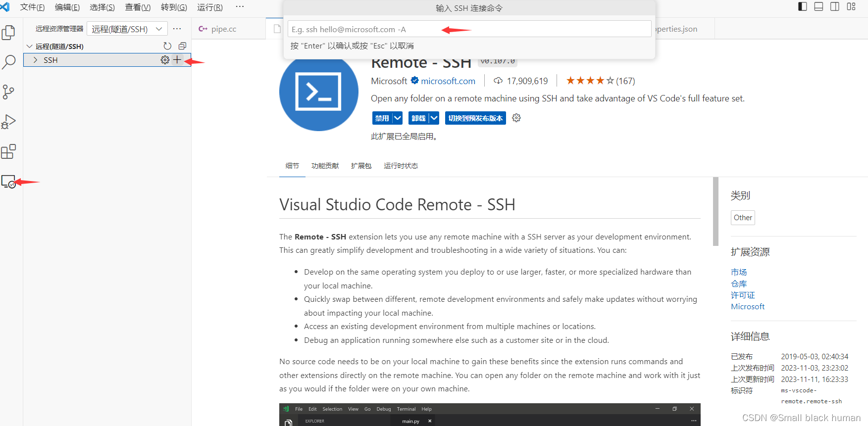Open the Explorer view in activity bar

pos(8,33)
